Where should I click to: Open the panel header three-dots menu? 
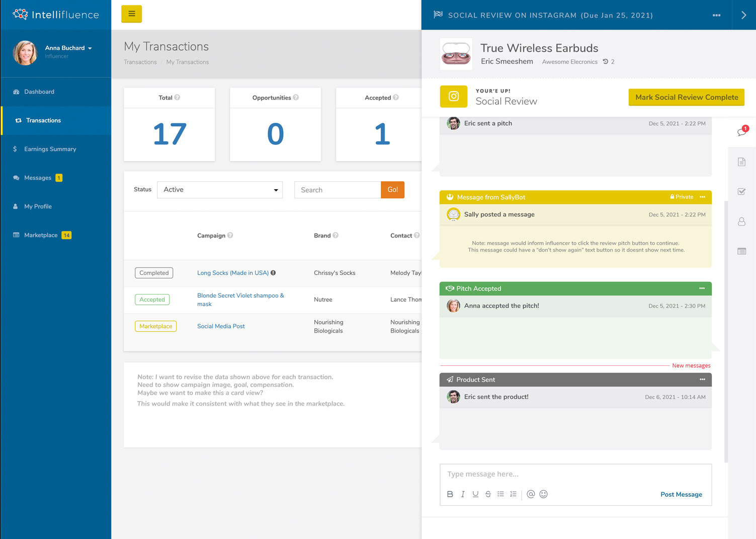716,15
